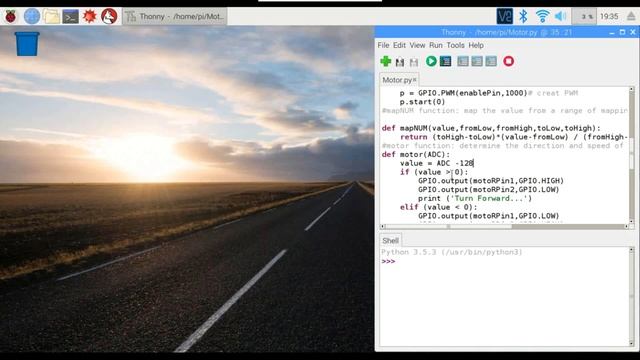The image size is (640, 360).
Task: Click the line 'def motor(ADC):'
Action: (416, 154)
